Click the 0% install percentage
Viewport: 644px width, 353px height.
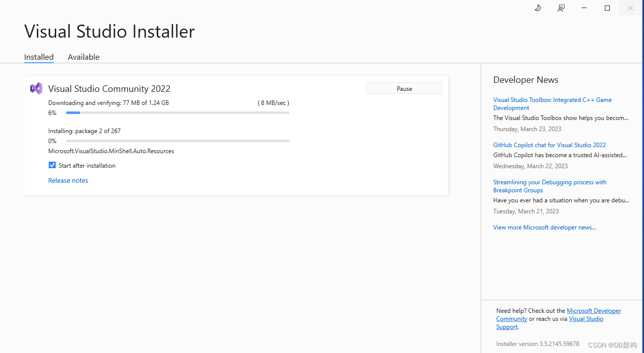(52, 141)
